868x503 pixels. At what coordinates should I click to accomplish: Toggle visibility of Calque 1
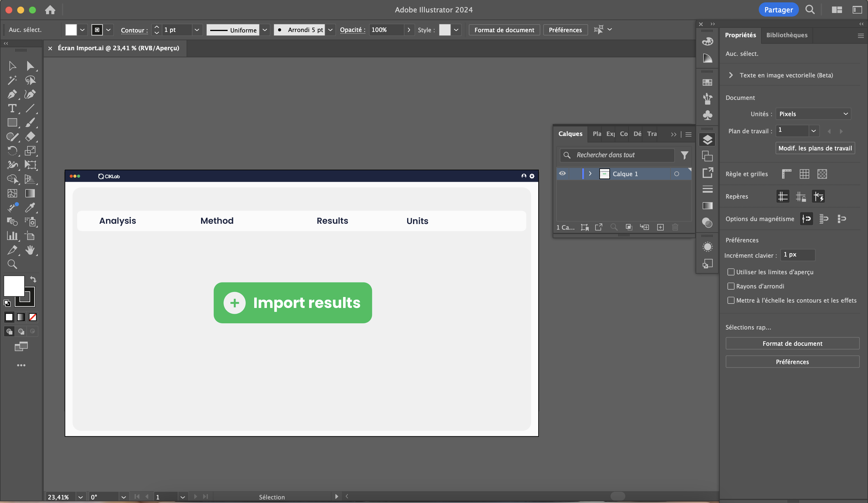tap(563, 174)
